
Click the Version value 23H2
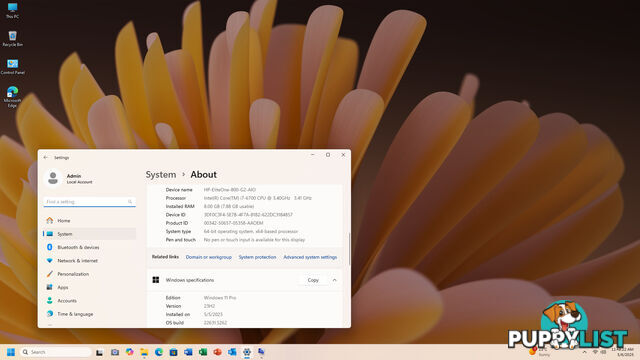pyautogui.click(x=209, y=306)
